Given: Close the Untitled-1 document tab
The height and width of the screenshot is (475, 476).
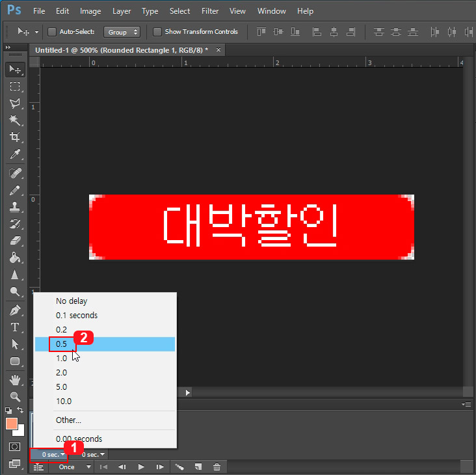Looking at the screenshot, I should click(x=218, y=50).
